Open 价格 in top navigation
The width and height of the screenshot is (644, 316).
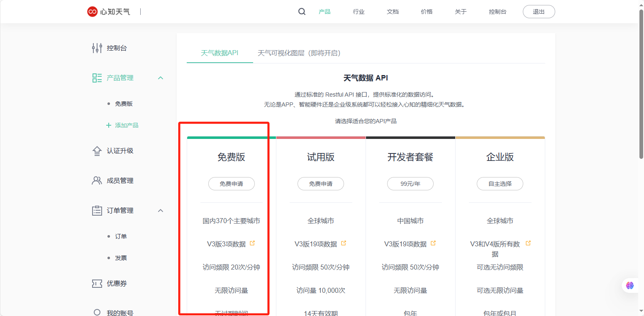coord(427,12)
